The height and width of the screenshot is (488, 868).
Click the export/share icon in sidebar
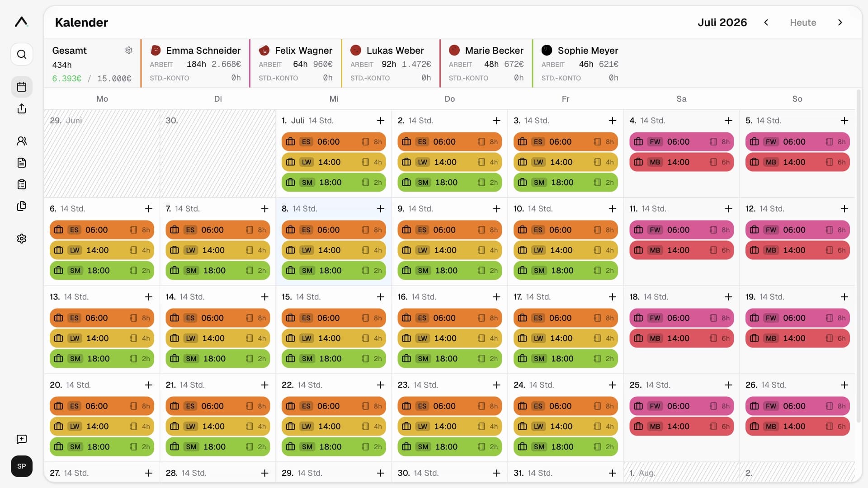(22, 108)
